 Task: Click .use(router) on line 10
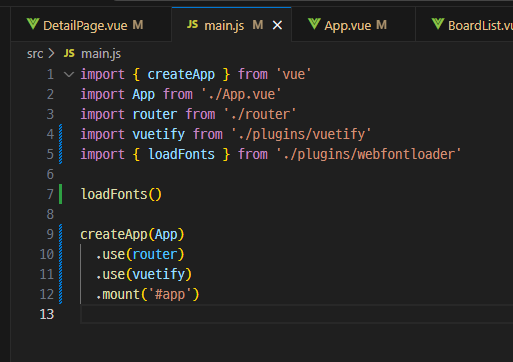[x=140, y=254]
